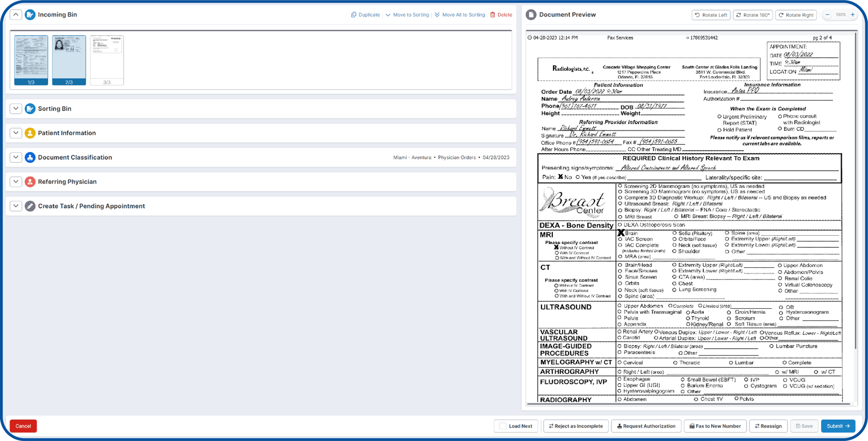Zoom in with the plus icon
Viewport: 868px width, 441px height.
click(852, 15)
